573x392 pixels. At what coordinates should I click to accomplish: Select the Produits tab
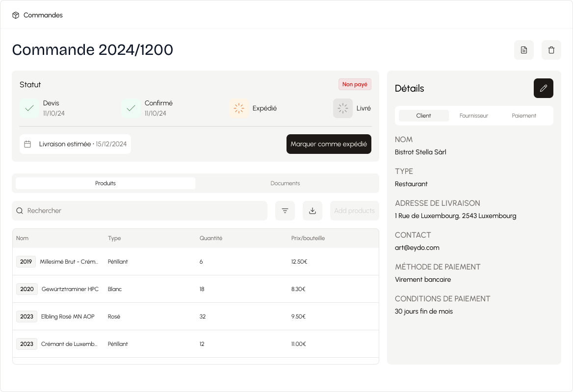click(105, 183)
